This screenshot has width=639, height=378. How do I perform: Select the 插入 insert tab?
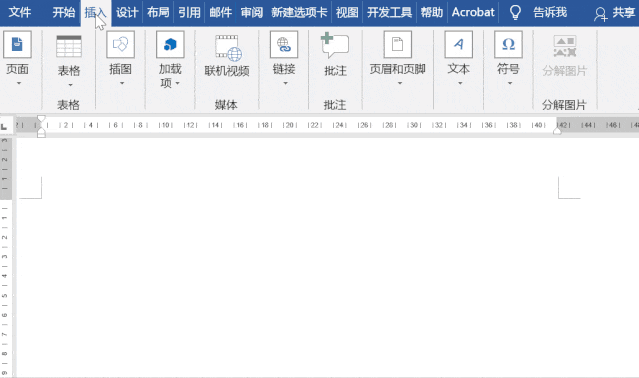[95, 13]
